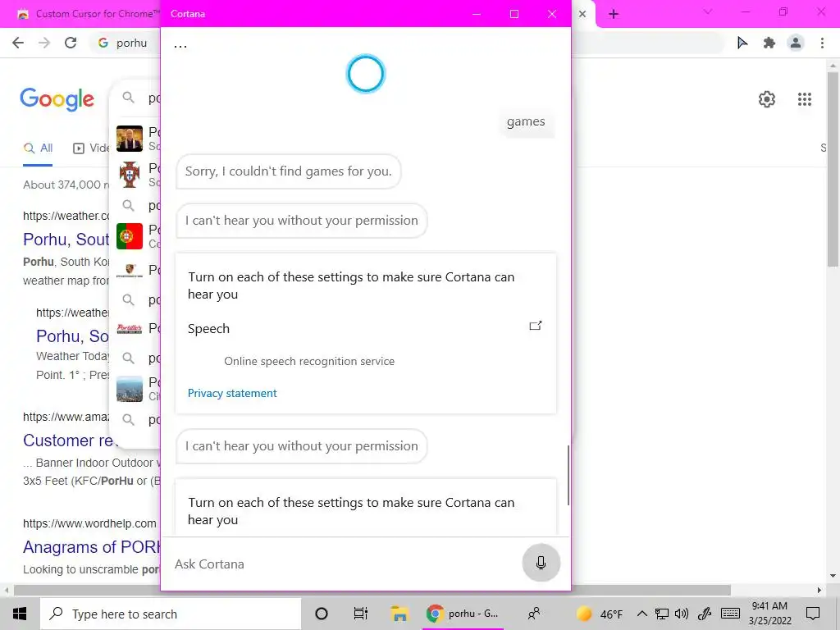The image size is (840, 630).
Task: Switch to Chrome 'porhu - G...' taskbar button
Action: [x=463, y=614]
